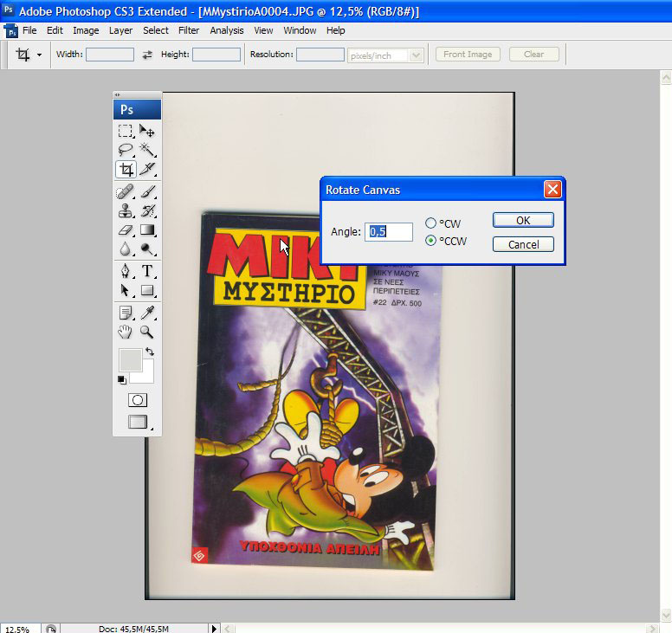The image size is (672, 633).
Task: Select the °CCW rotation option
Action: (430, 241)
